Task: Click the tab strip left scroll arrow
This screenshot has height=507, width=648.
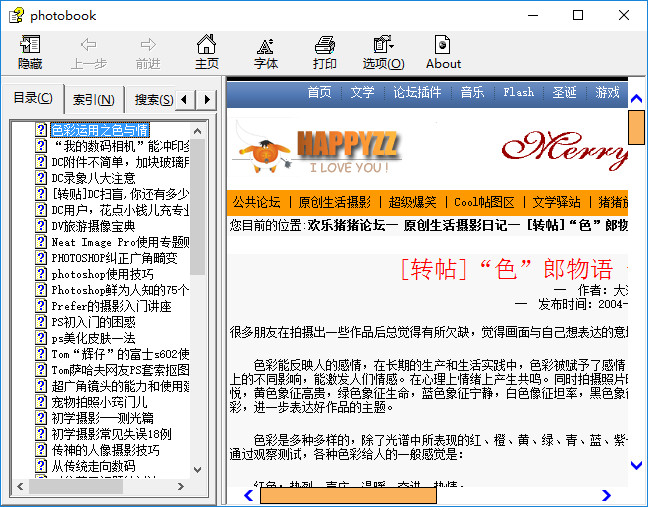Action: (184, 99)
